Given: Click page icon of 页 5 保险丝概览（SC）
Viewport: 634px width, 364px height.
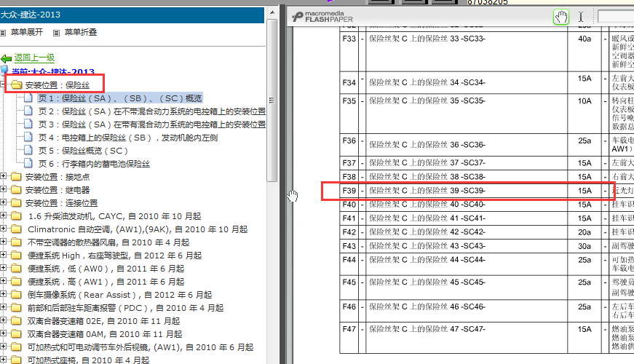Looking at the screenshot, I should [28, 151].
